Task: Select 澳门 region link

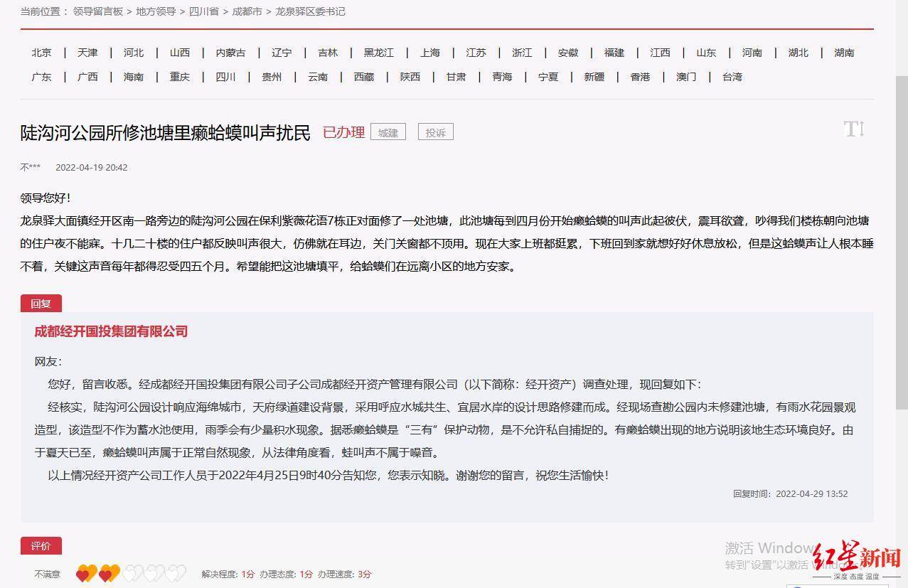Action: coord(686,77)
